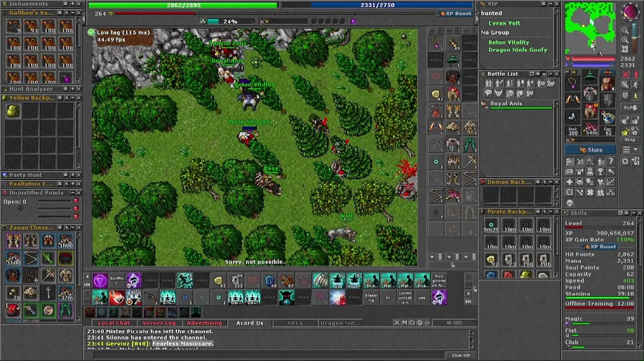Select the Acord Os chat tab
The height and width of the screenshot is (361, 644).
click(249, 323)
